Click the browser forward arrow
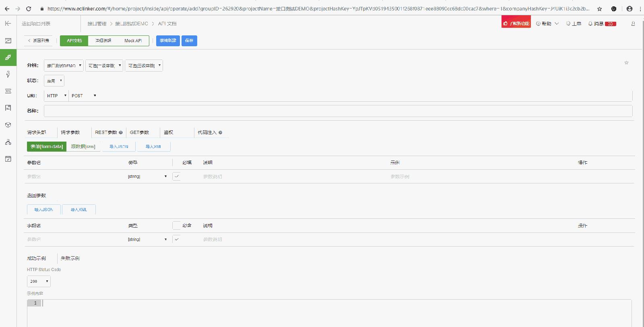 pyautogui.click(x=18, y=8)
